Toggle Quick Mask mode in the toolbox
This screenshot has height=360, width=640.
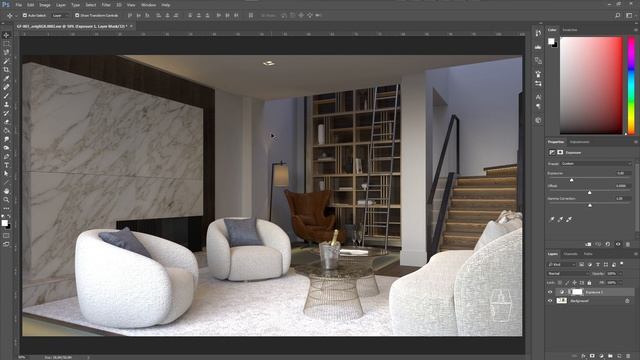pyautogui.click(x=6, y=236)
